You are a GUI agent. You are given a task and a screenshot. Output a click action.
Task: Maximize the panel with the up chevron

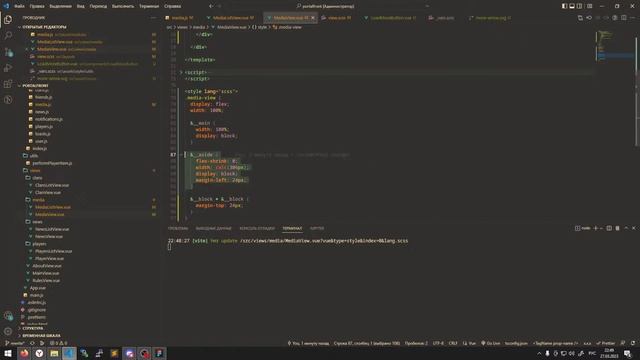tap(626, 228)
